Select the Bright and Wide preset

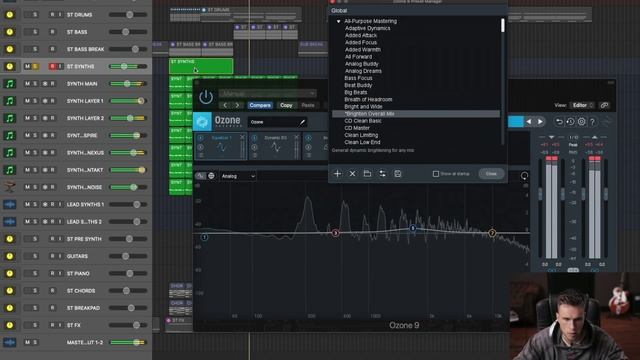point(363,107)
